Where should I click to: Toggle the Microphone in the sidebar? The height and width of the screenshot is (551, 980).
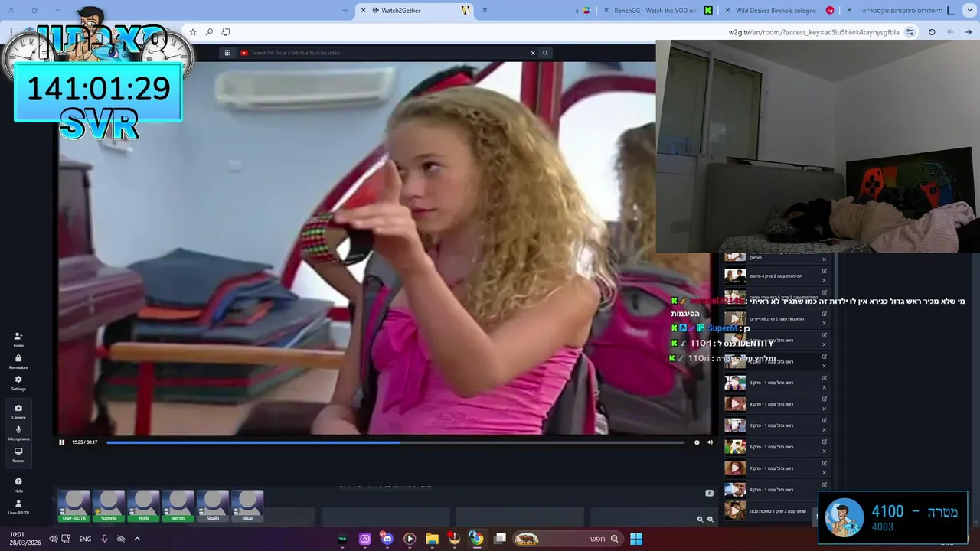click(18, 432)
